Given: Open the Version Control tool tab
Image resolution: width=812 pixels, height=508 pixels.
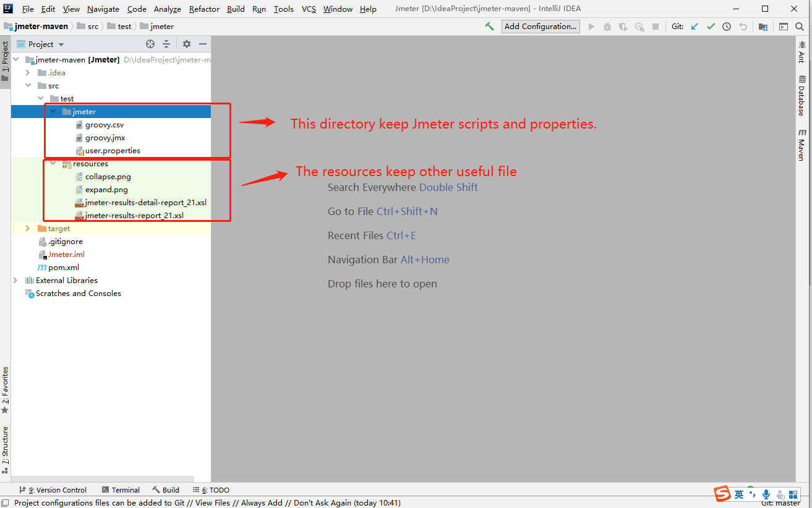Looking at the screenshot, I should pyautogui.click(x=53, y=490).
